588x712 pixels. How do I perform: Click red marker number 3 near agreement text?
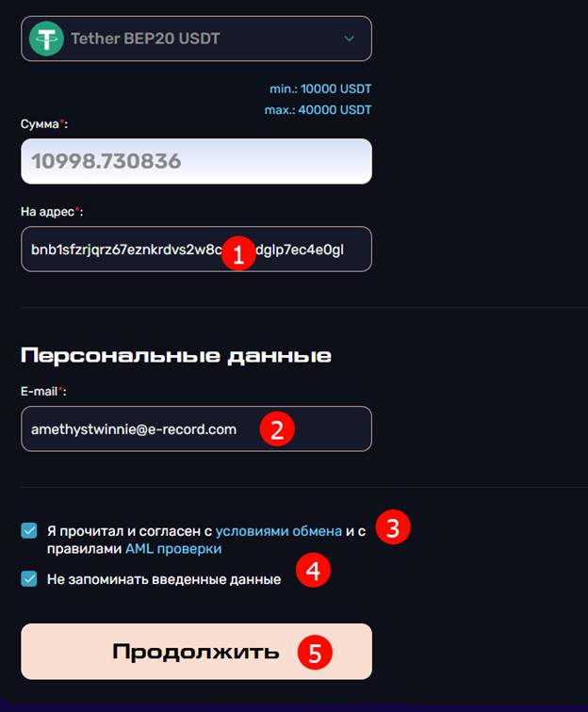pyautogui.click(x=393, y=527)
